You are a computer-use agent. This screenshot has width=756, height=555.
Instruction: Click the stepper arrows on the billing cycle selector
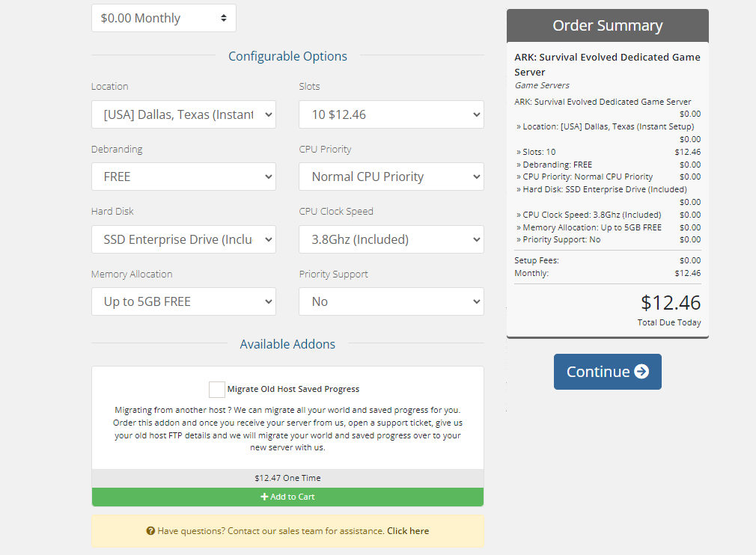click(x=224, y=17)
